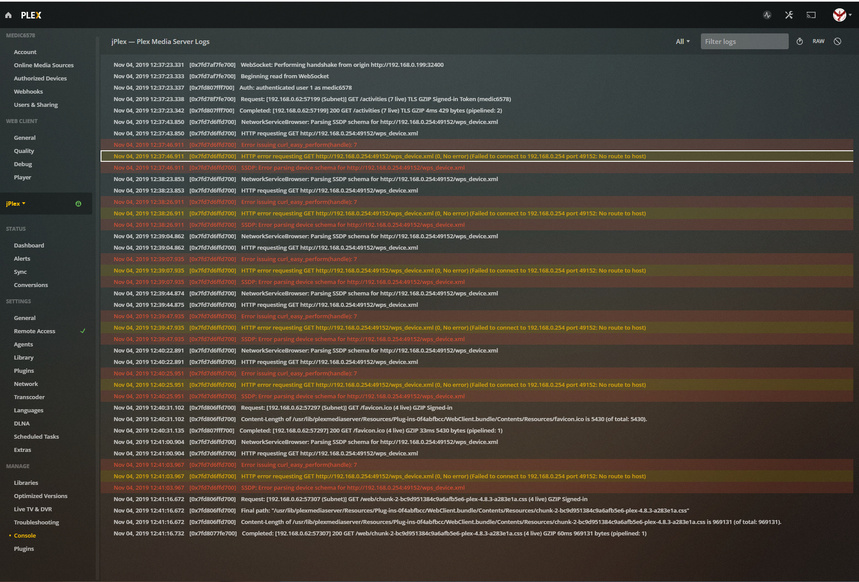Open Player settings
Screen dimensions: 859x582
tap(22, 177)
